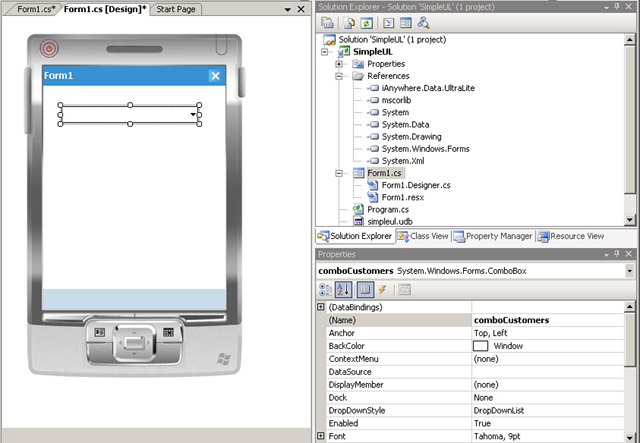Close the design document with the X button
The width and height of the screenshot is (640, 443).
(x=301, y=9)
